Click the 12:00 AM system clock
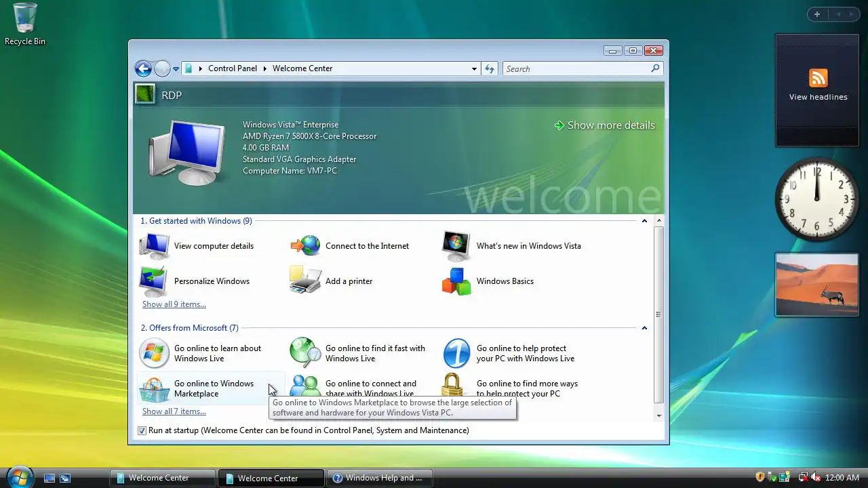 point(842,478)
